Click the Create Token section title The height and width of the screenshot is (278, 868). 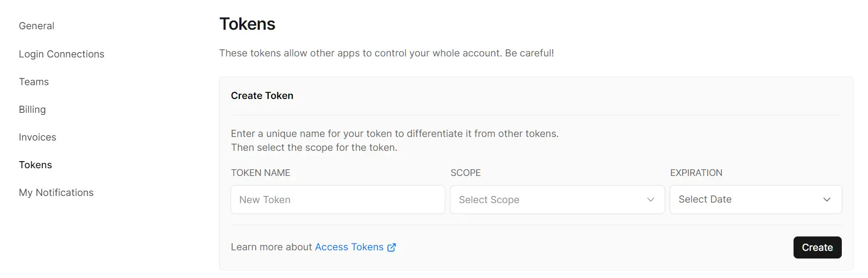point(262,95)
